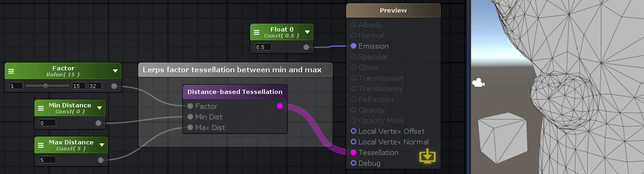
Task: Open the Float 0 node hamburger menu
Action: pyautogui.click(x=256, y=32)
